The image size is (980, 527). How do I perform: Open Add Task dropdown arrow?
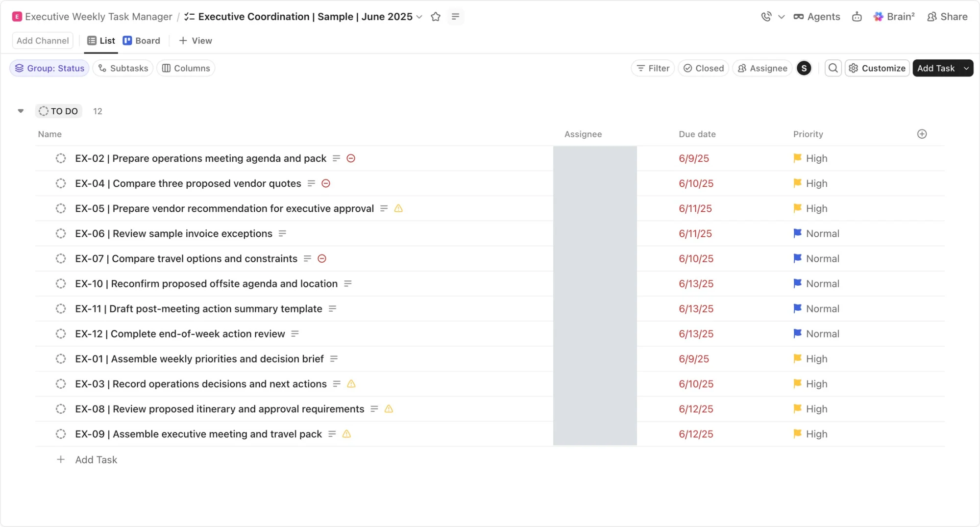966,68
